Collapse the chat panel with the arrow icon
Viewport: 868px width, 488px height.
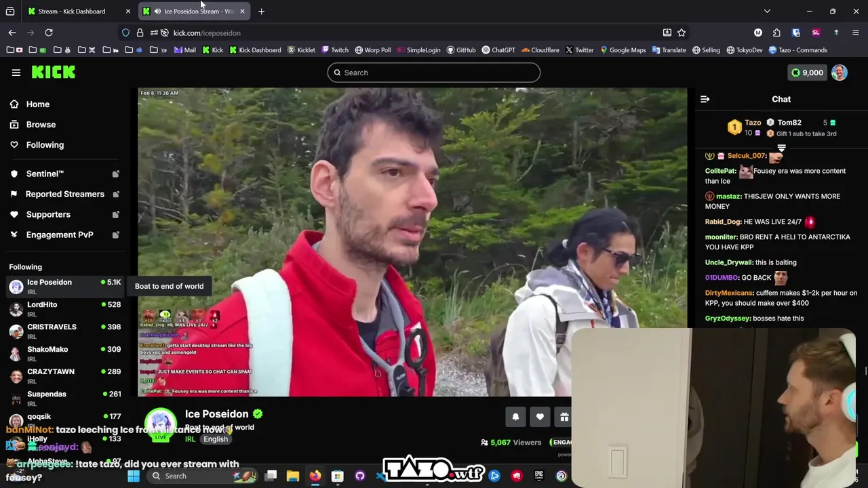[x=705, y=100]
